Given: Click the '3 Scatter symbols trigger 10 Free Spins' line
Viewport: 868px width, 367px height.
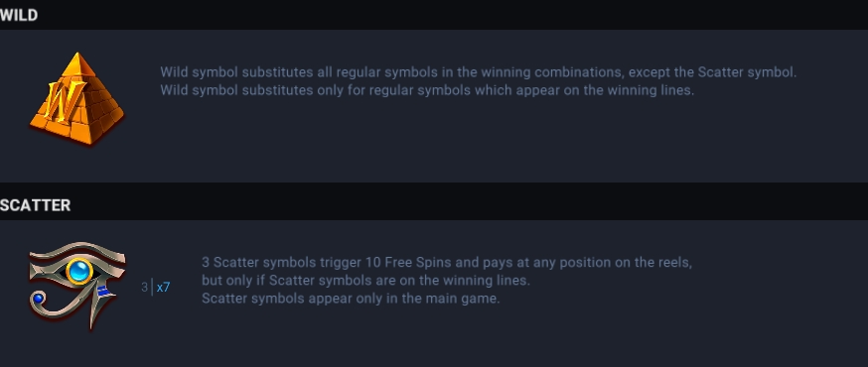Looking at the screenshot, I should [447, 262].
